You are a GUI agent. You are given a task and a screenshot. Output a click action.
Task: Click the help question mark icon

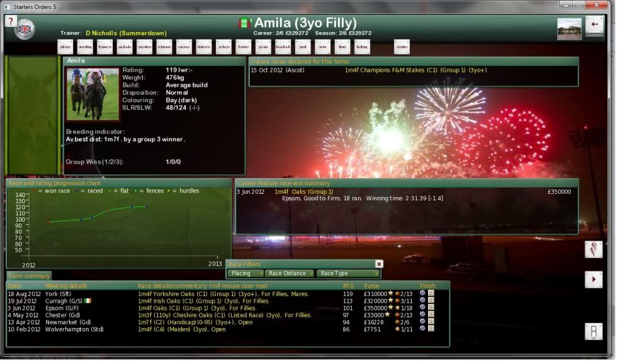click(x=11, y=21)
